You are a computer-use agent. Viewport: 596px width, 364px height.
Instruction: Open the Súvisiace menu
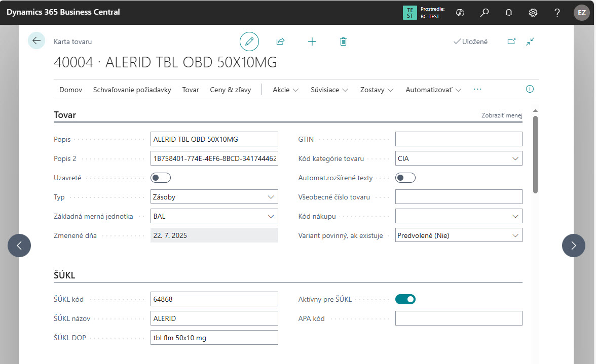point(329,90)
